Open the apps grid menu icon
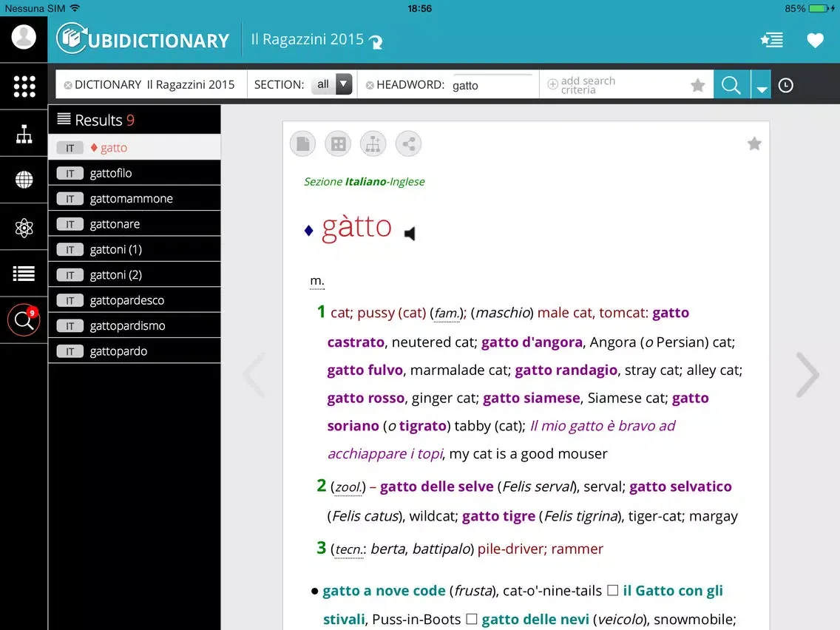840x630 pixels. [24, 86]
